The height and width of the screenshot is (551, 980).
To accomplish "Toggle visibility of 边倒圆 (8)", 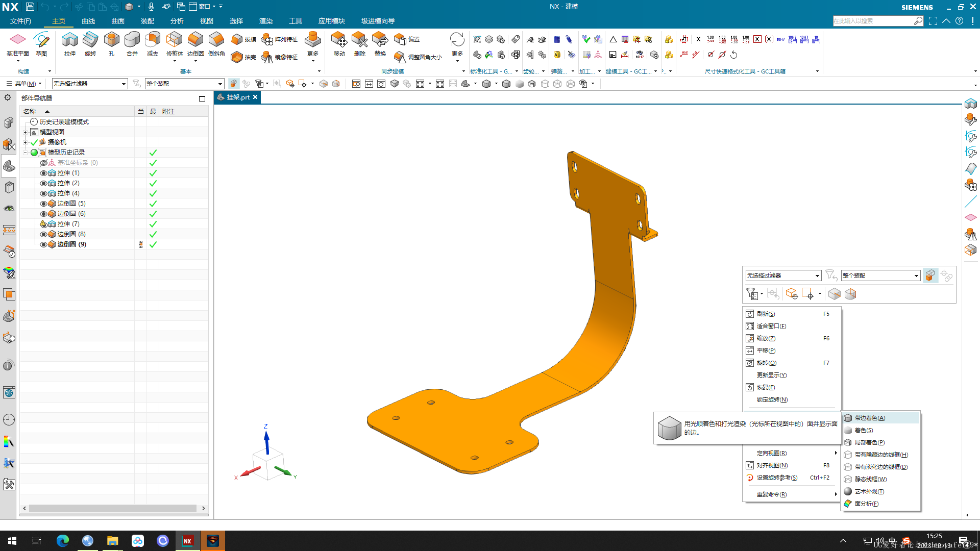I will tap(43, 234).
